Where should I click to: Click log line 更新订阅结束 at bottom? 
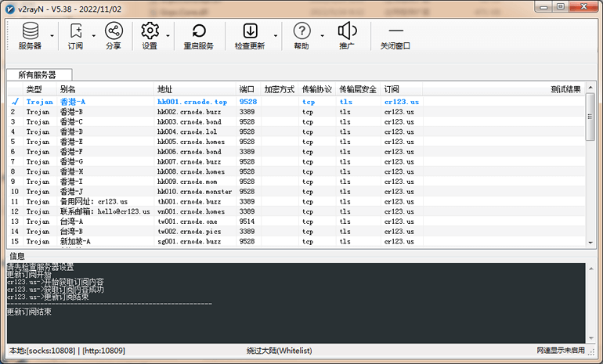(29, 312)
